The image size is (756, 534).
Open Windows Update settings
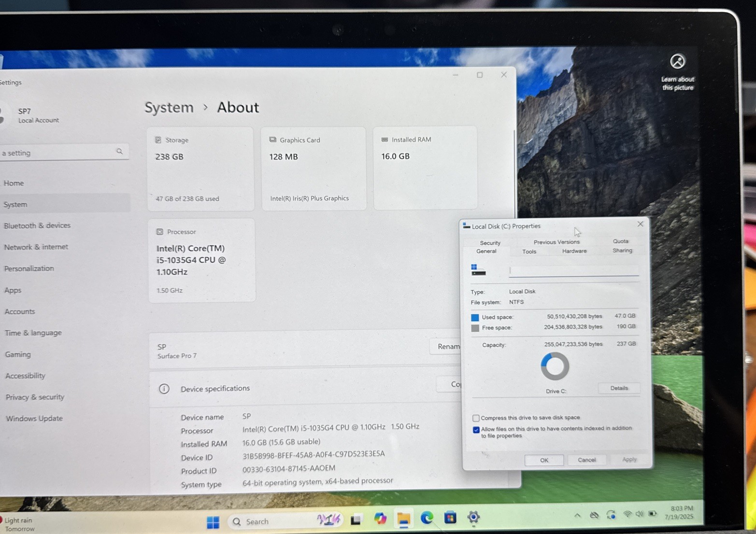[x=34, y=418]
